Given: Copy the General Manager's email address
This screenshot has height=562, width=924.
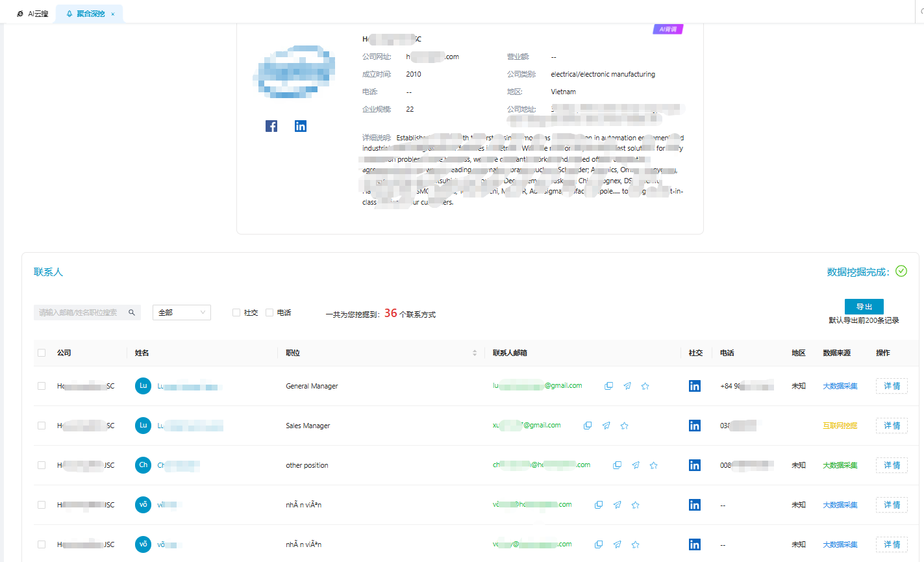Looking at the screenshot, I should 608,386.
